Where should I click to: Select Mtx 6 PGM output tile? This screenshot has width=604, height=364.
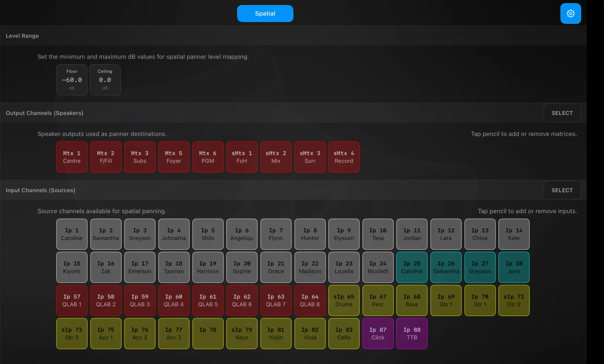pyautogui.click(x=208, y=157)
